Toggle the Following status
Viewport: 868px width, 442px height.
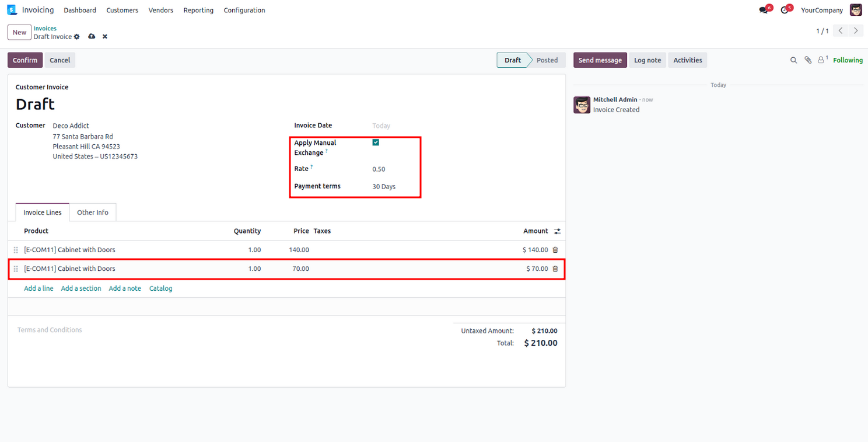click(848, 60)
